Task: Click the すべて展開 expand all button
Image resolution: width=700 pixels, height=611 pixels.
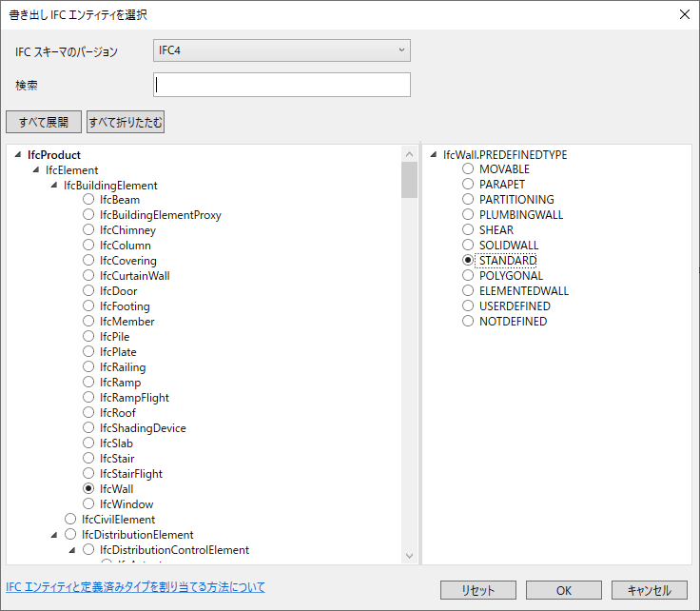Action: pyautogui.click(x=44, y=122)
